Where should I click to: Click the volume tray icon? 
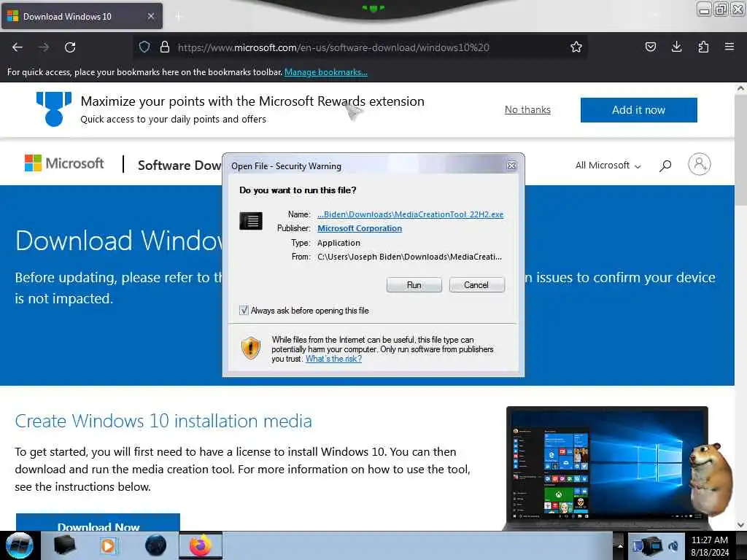673,546
